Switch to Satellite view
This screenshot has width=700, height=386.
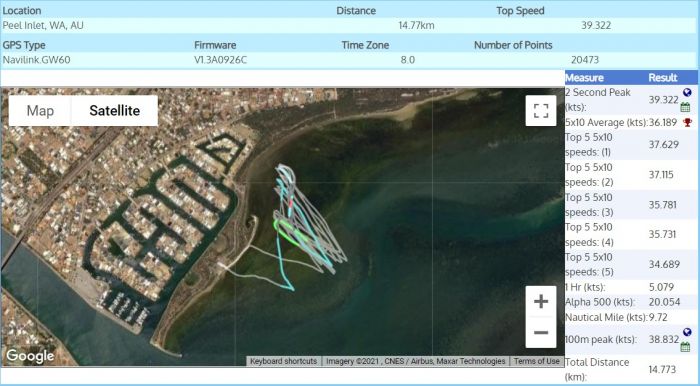115,111
